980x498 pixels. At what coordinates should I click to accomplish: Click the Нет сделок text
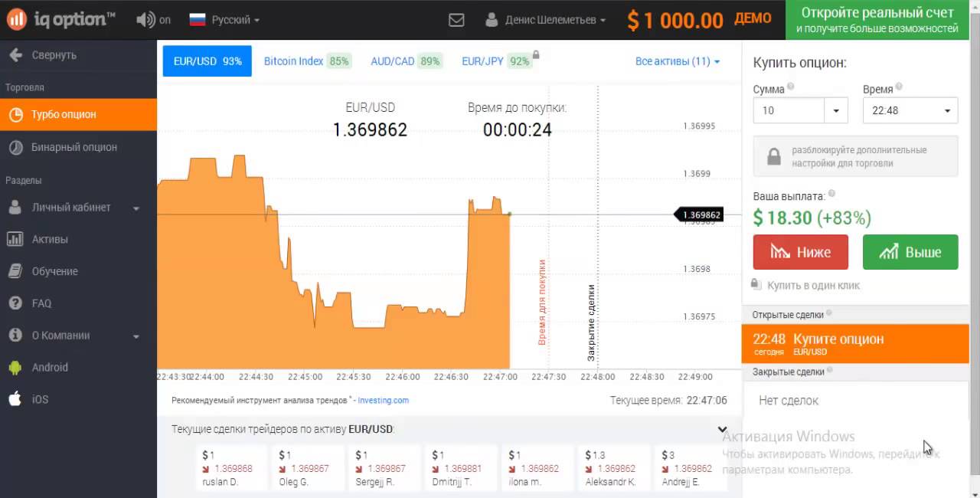[x=789, y=400]
